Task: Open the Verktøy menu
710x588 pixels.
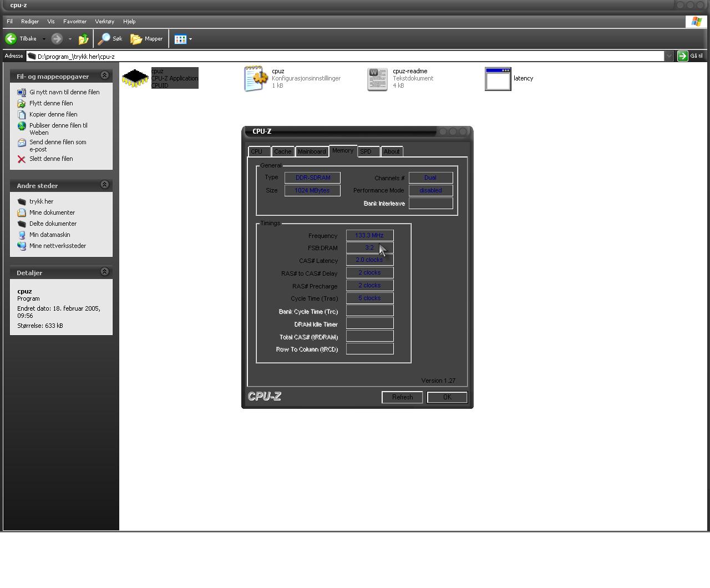Action: pos(104,22)
